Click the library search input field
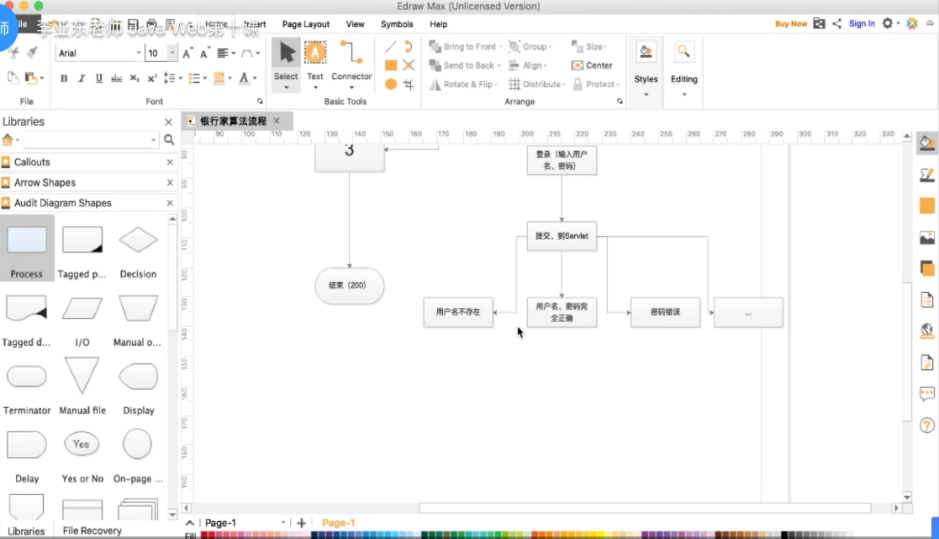The width and height of the screenshot is (939, 539). click(90, 140)
